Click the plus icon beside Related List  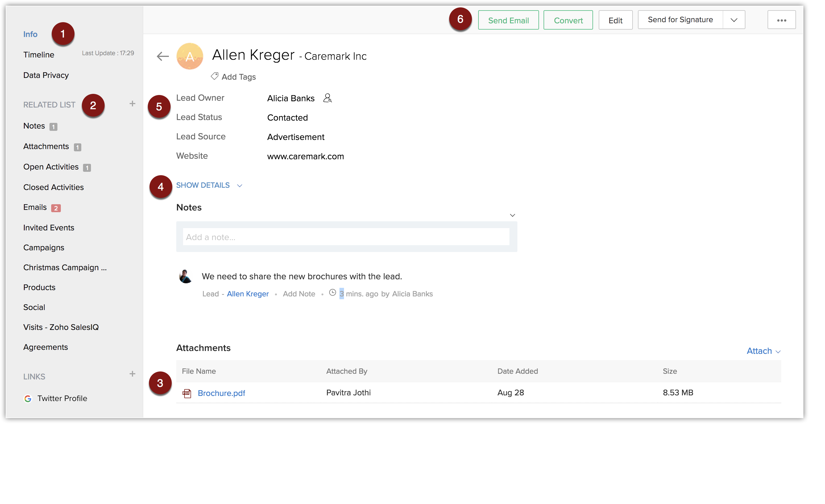click(x=132, y=104)
